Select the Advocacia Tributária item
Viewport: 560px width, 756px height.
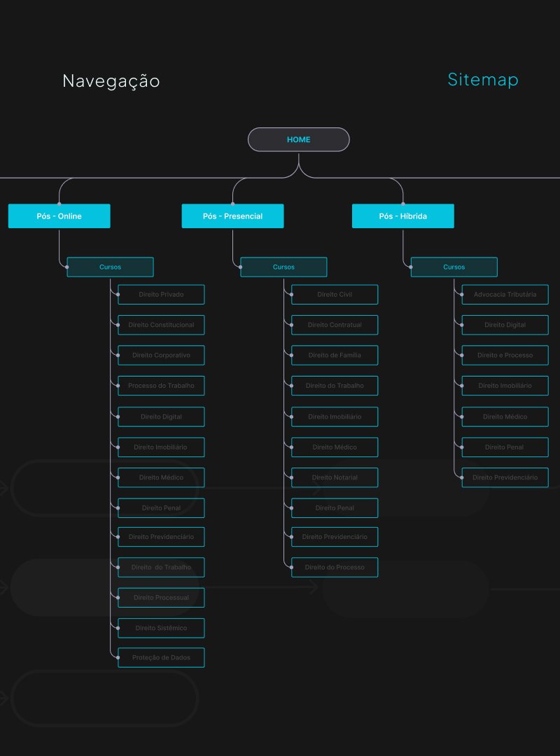point(505,295)
